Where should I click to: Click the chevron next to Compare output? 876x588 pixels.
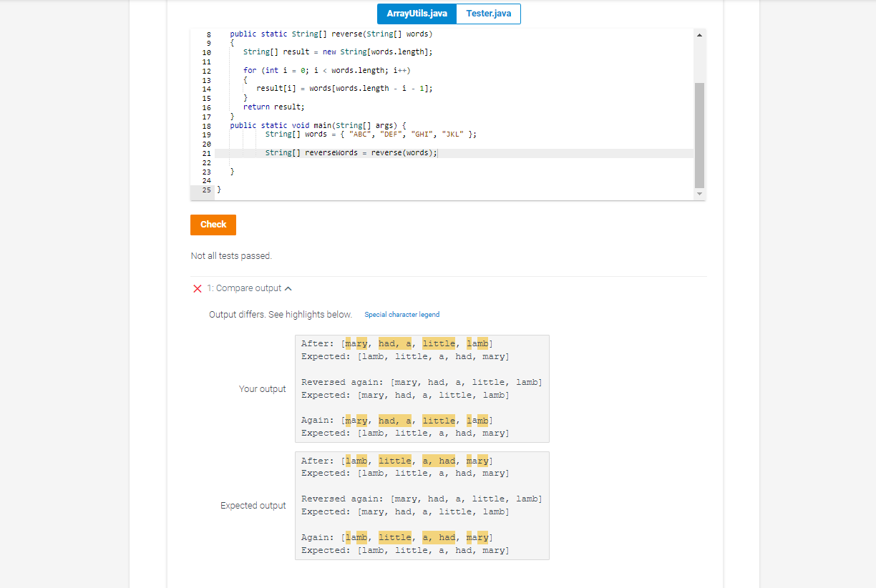tap(288, 288)
